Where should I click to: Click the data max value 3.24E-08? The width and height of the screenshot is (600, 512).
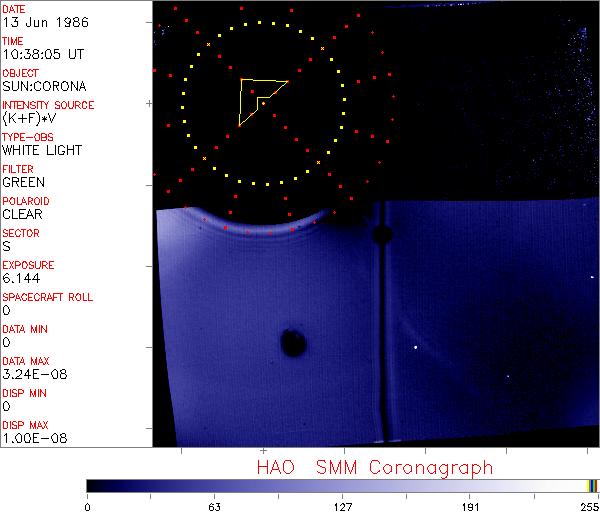tap(31, 374)
